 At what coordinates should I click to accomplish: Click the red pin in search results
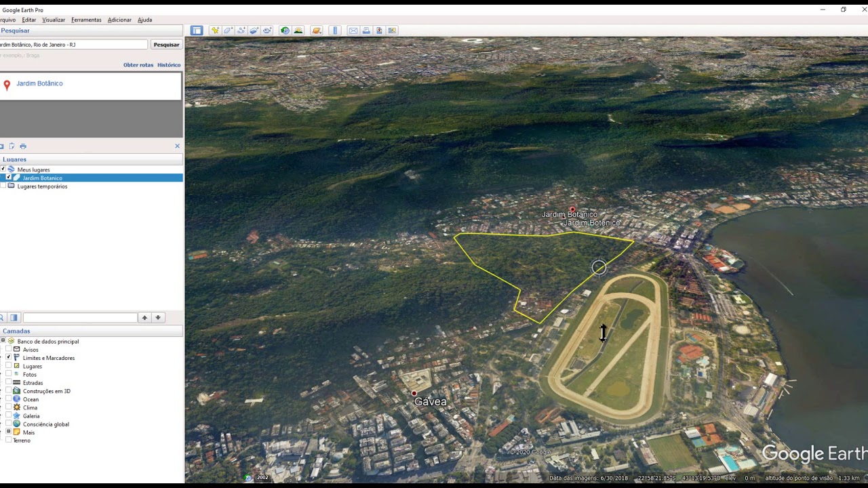[7, 85]
